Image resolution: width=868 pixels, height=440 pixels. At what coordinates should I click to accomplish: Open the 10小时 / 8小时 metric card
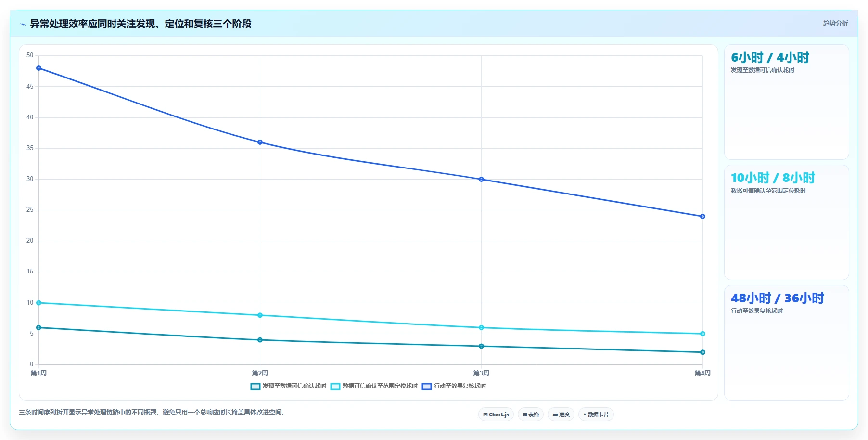tap(786, 222)
